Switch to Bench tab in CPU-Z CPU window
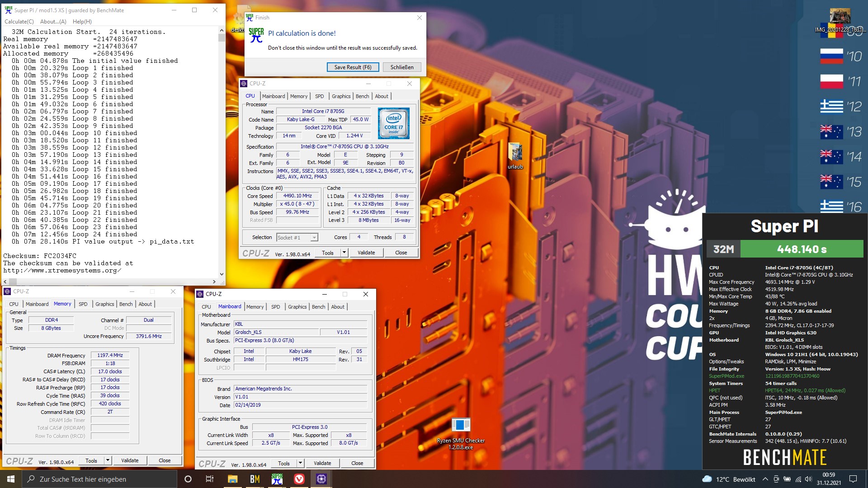Image resolution: width=868 pixels, height=488 pixels. [362, 96]
